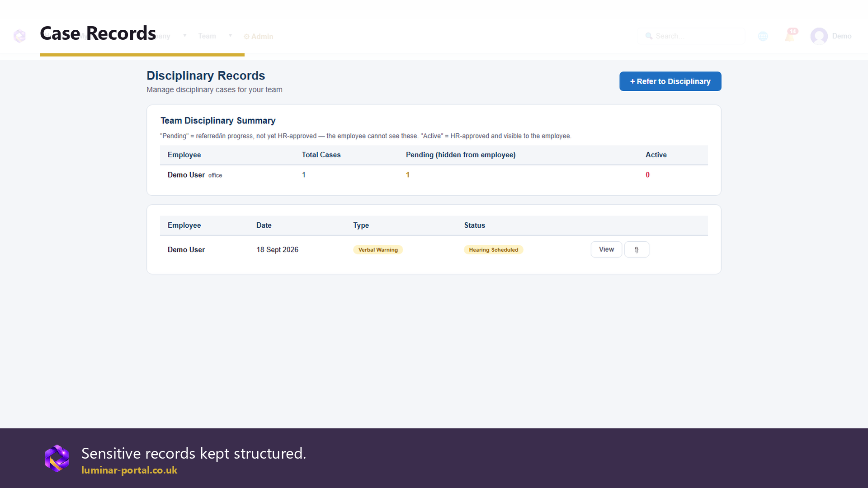The width and height of the screenshot is (868, 488).
Task: Select Demo User in the case list row
Action: pyautogui.click(x=186, y=250)
